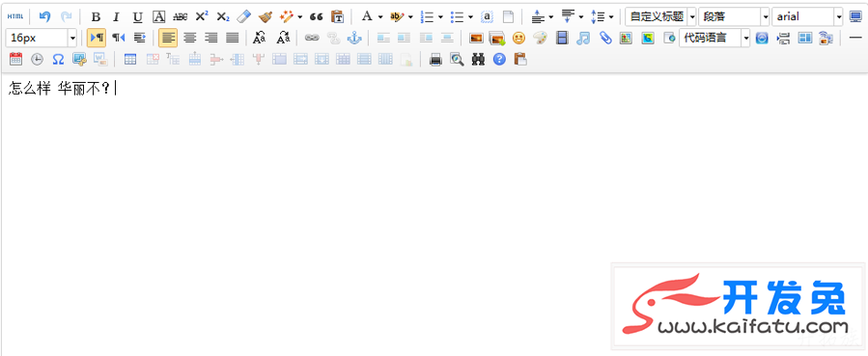Switch to HTML source view
868x356 pixels.
click(x=14, y=16)
